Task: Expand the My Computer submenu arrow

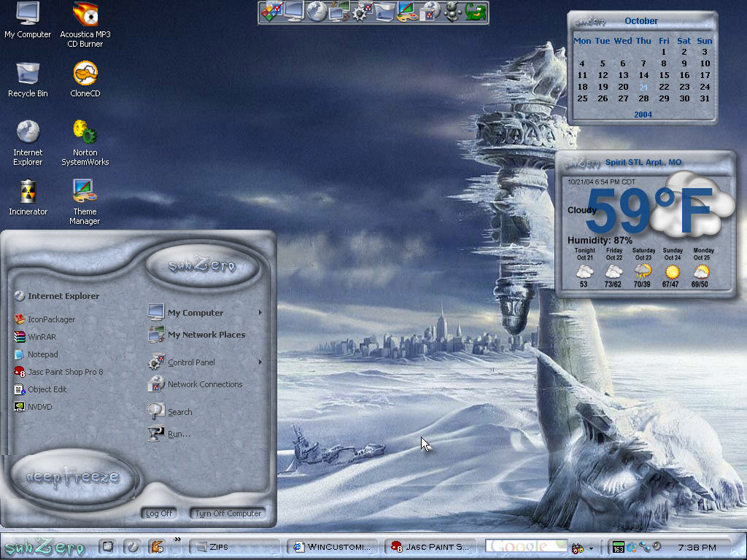Action: pos(260,313)
